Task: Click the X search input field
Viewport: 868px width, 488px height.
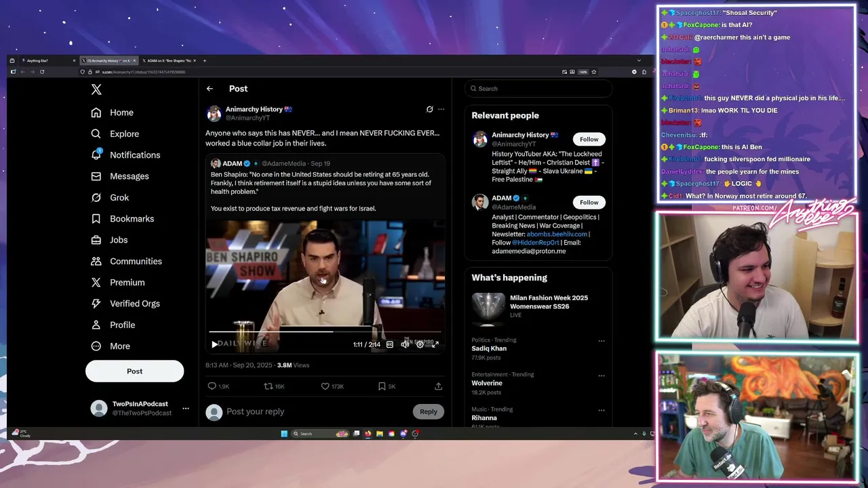Action: click(x=538, y=89)
